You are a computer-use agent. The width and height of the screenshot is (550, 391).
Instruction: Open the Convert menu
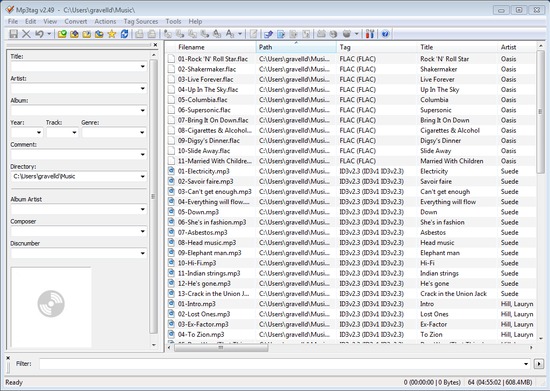click(x=75, y=21)
